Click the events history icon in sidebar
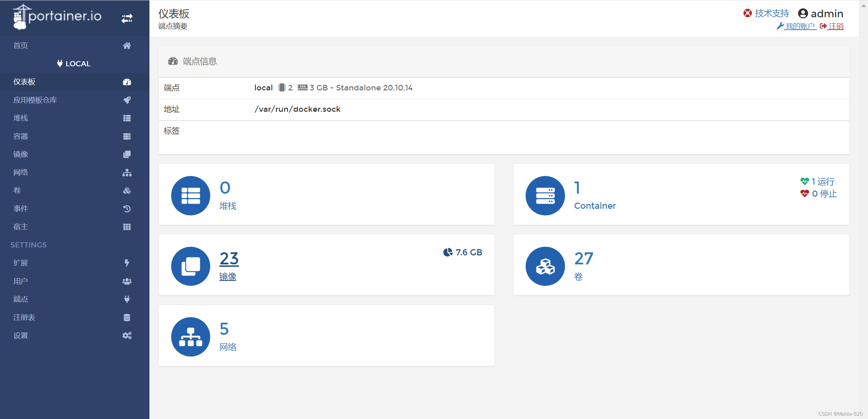 (127, 209)
